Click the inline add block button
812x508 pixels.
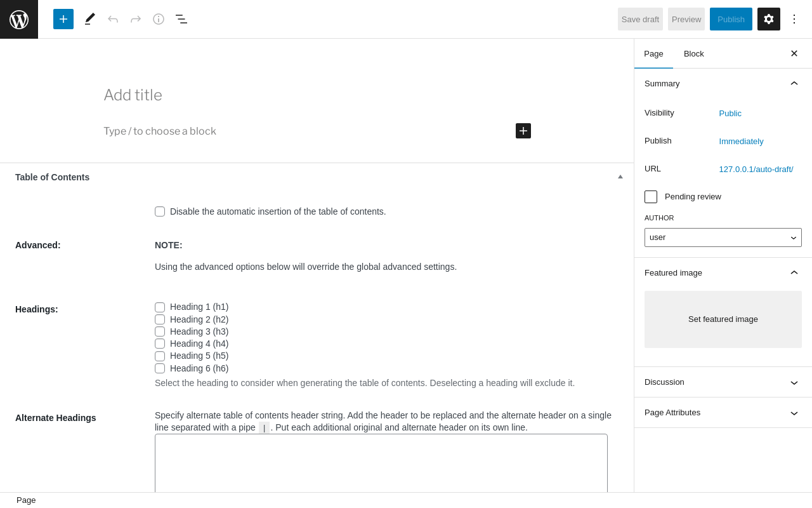523,131
